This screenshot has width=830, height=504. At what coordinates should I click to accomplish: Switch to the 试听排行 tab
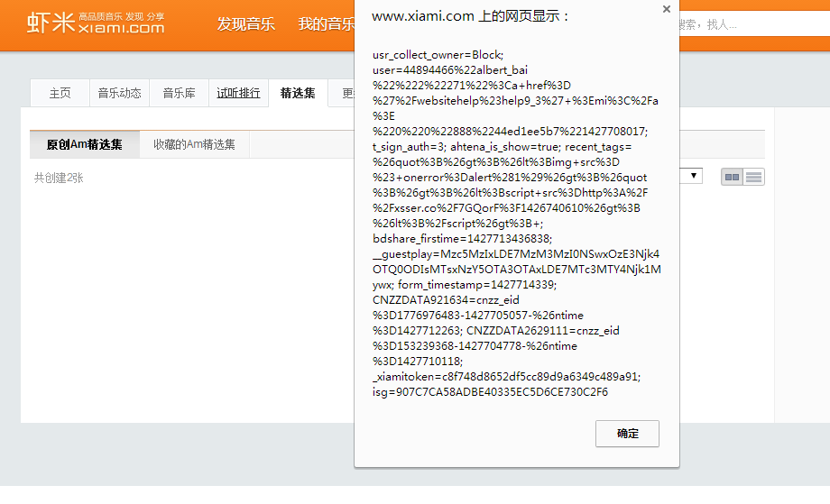click(238, 93)
